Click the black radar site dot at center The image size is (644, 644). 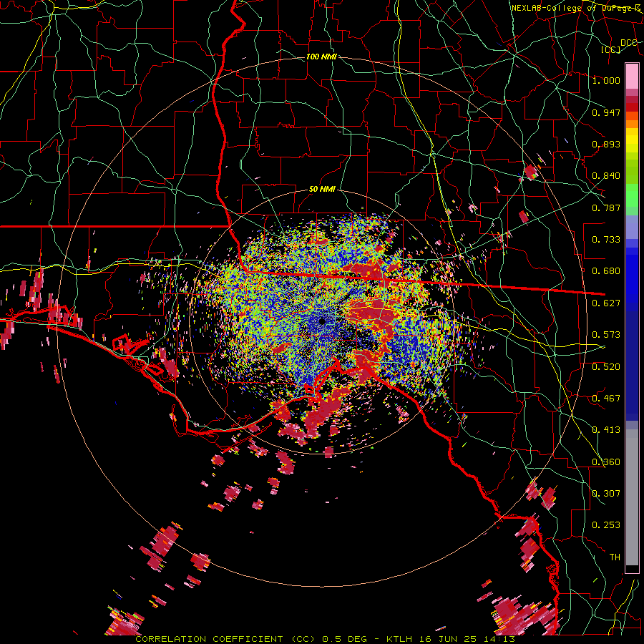322,321
